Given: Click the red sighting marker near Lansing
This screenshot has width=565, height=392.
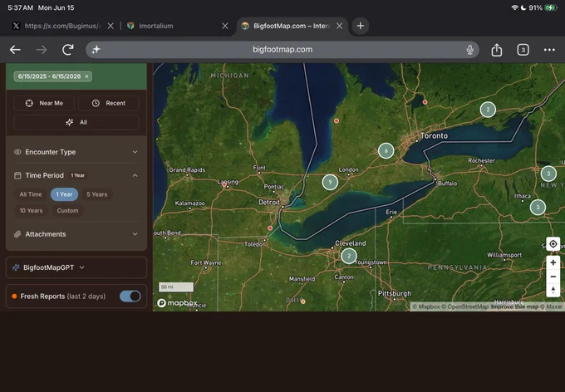Looking at the screenshot, I should coord(224,184).
